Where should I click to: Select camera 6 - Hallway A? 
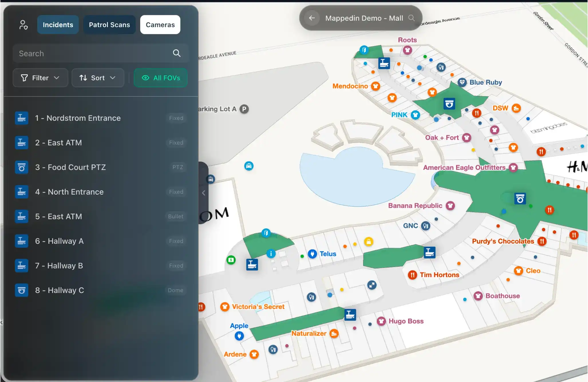coord(101,241)
